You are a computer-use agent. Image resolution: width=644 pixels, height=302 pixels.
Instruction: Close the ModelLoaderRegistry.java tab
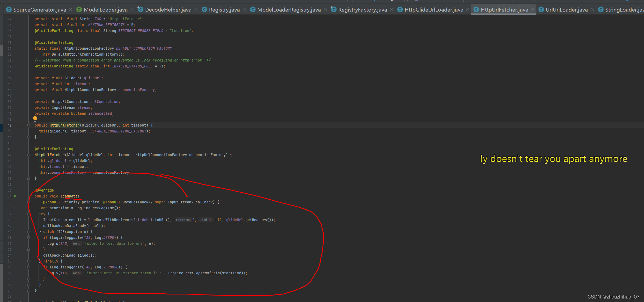(325, 10)
